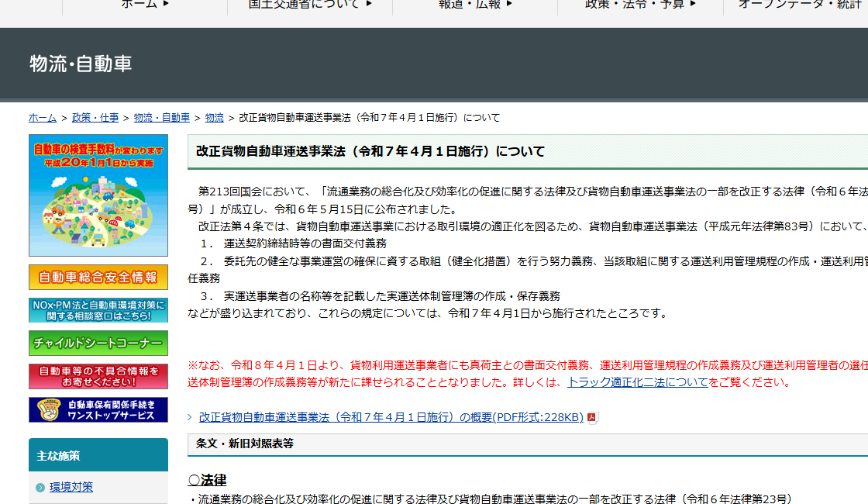Click the 物流・自動車 page header title
868x504 pixels.
point(81,64)
